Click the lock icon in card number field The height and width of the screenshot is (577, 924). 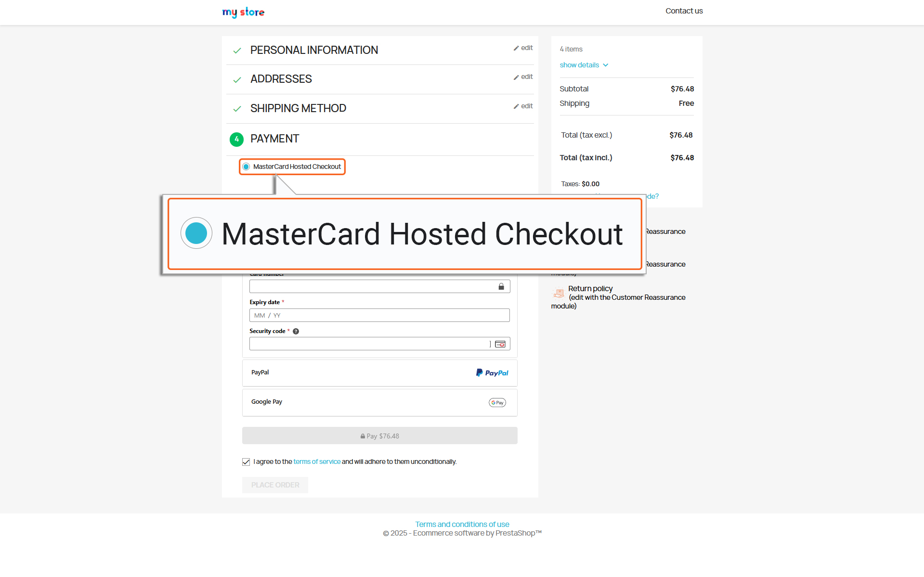(x=501, y=287)
